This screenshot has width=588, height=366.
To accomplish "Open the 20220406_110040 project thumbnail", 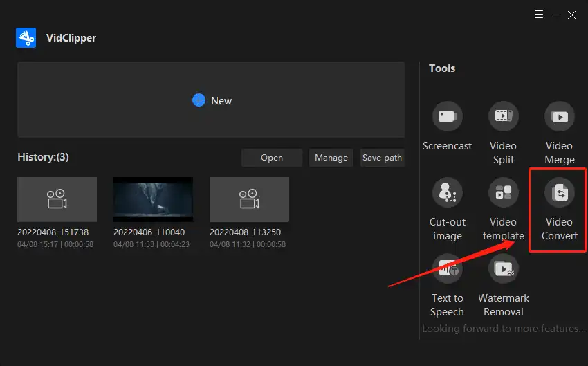I will [x=153, y=199].
